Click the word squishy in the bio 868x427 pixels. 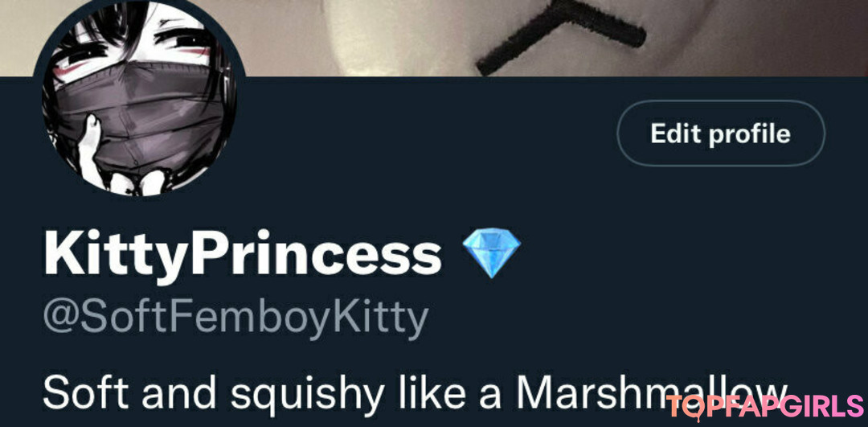coord(307,394)
